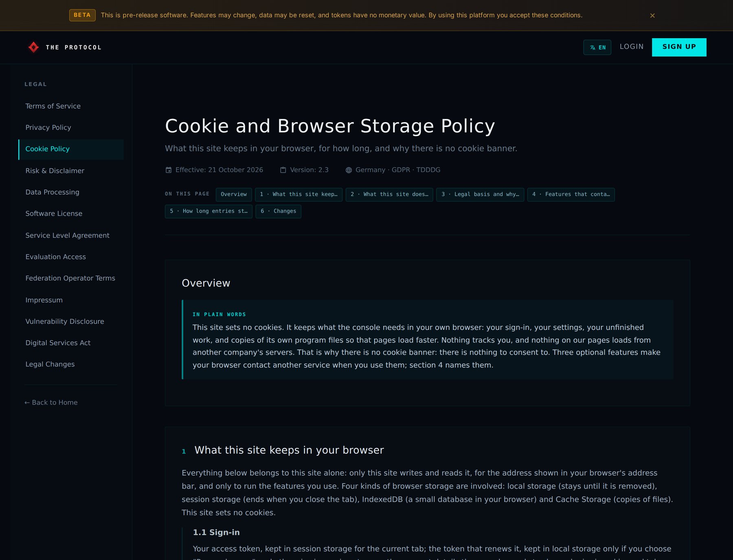
Task: Click the LOGIN link
Action: point(632,46)
